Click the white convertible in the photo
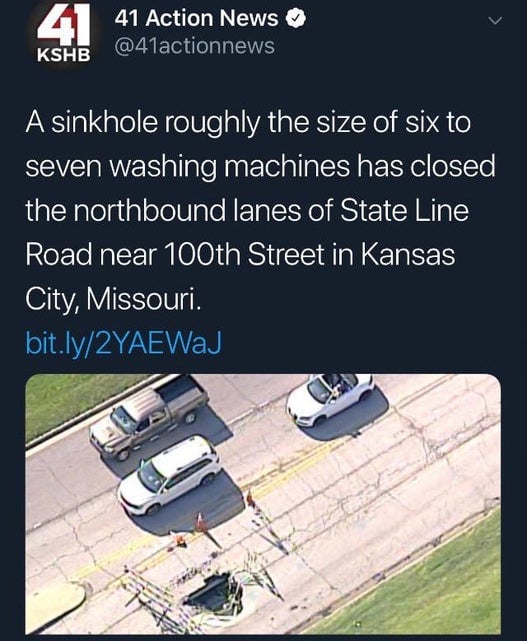 pos(330,399)
